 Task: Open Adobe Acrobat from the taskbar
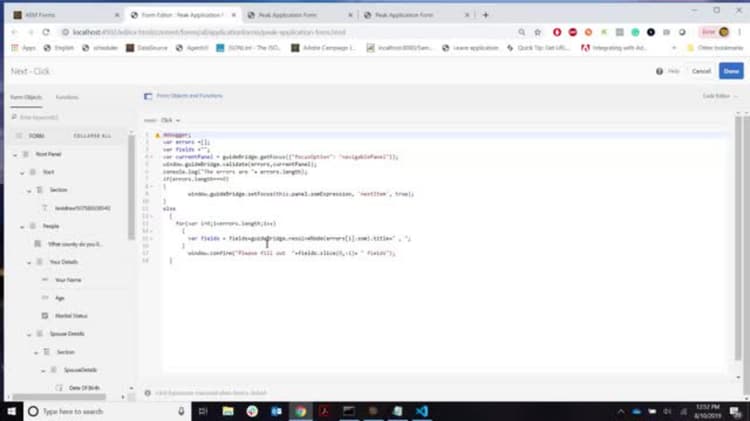coord(324,411)
